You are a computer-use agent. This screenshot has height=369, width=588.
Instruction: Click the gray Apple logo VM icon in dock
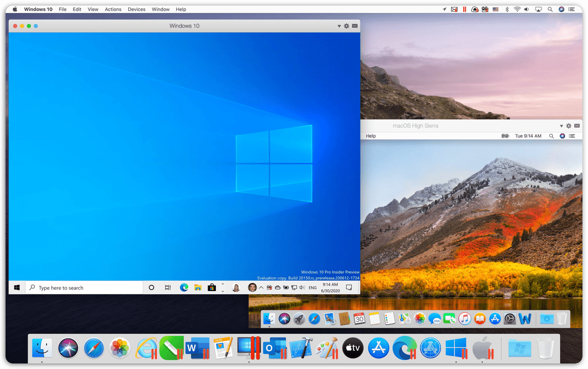[483, 348]
